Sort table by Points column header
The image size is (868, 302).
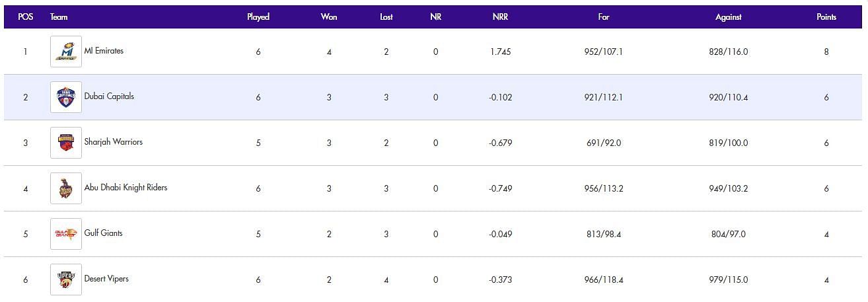pos(826,17)
